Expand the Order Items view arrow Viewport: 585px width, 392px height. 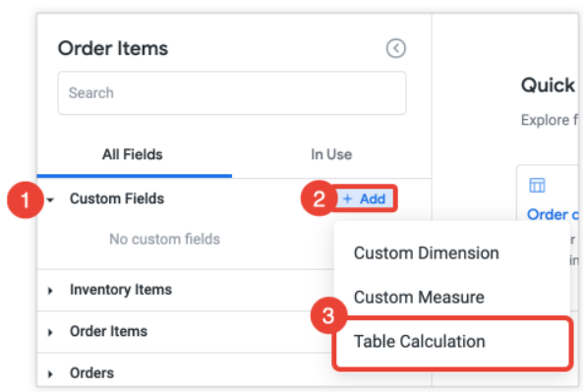(x=50, y=332)
